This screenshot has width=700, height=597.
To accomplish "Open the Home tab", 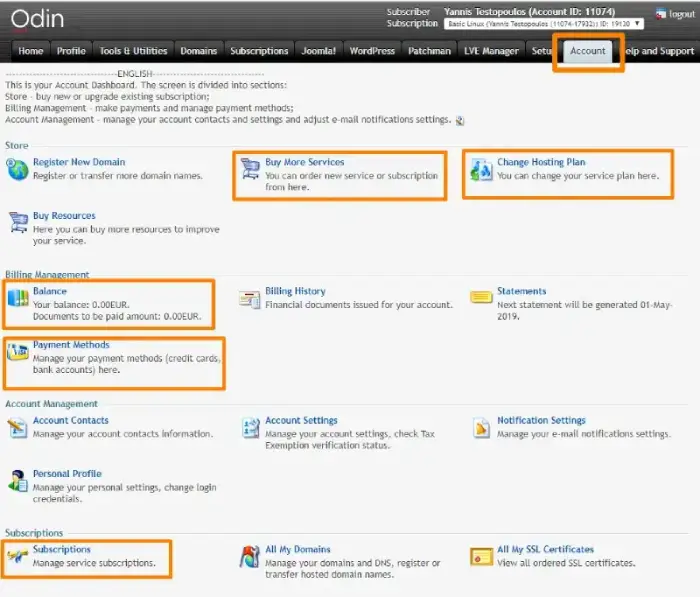I will click(31, 51).
